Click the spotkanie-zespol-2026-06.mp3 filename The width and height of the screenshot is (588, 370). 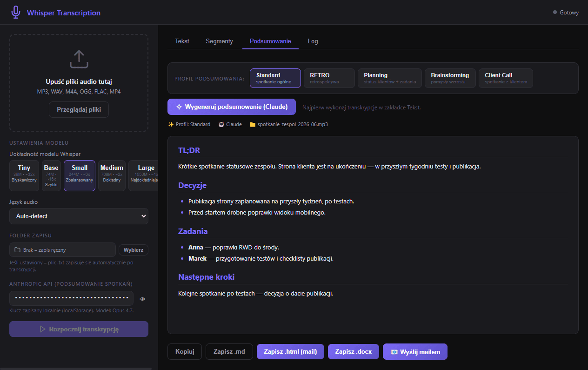coord(293,124)
